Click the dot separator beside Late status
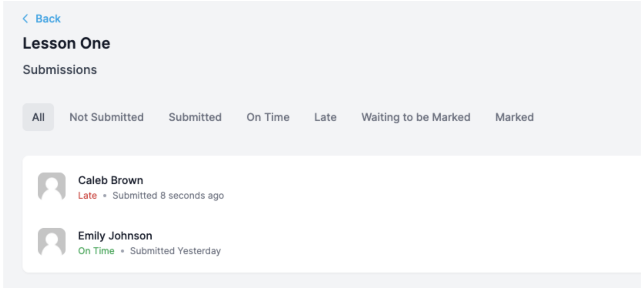Screen dimensions: 644x290 105,196
